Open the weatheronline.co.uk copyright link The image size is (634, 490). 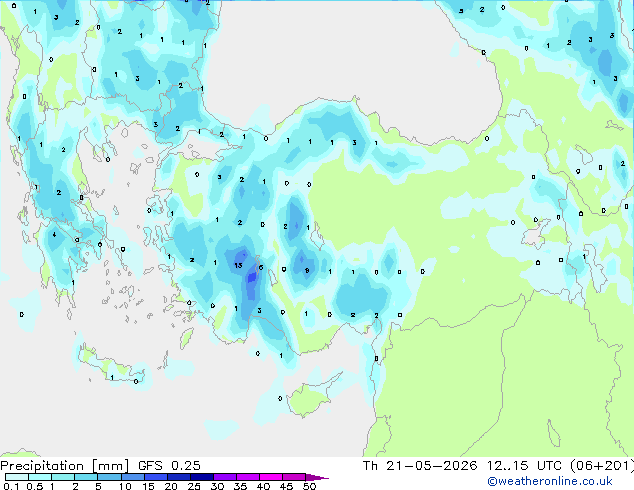tap(550, 481)
